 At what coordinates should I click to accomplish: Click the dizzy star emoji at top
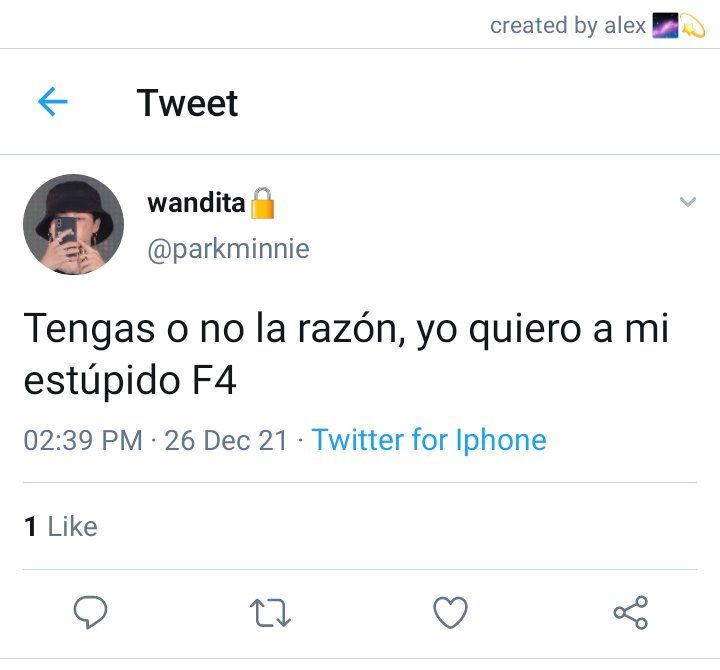[x=692, y=26]
